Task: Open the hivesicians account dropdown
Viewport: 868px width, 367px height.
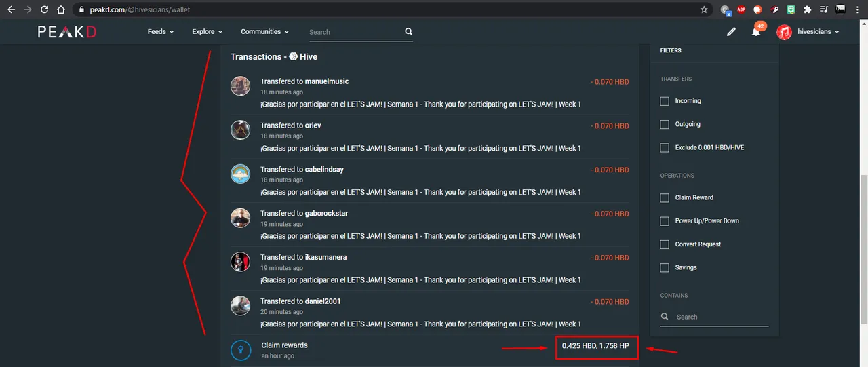Action: [818, 32]
